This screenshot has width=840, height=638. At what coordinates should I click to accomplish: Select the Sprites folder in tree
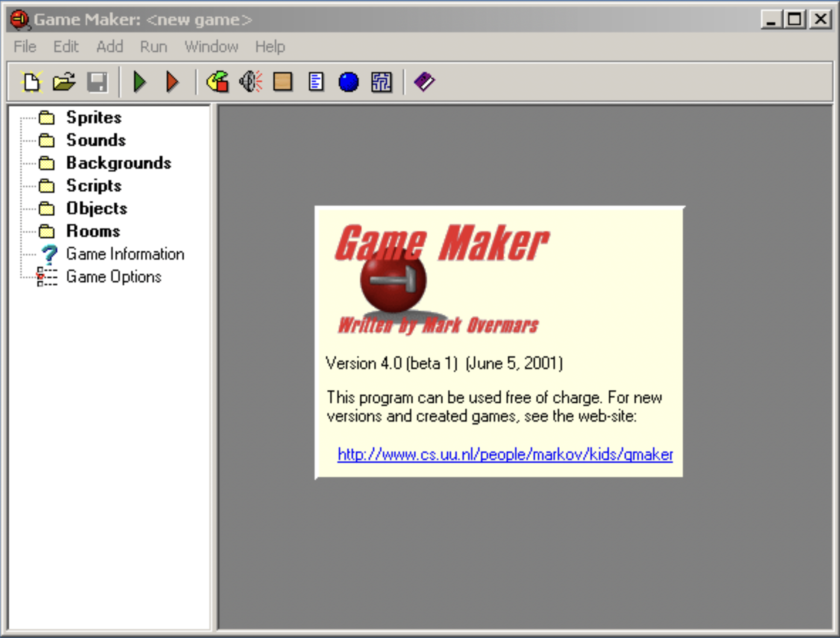(x=94, y=117)
